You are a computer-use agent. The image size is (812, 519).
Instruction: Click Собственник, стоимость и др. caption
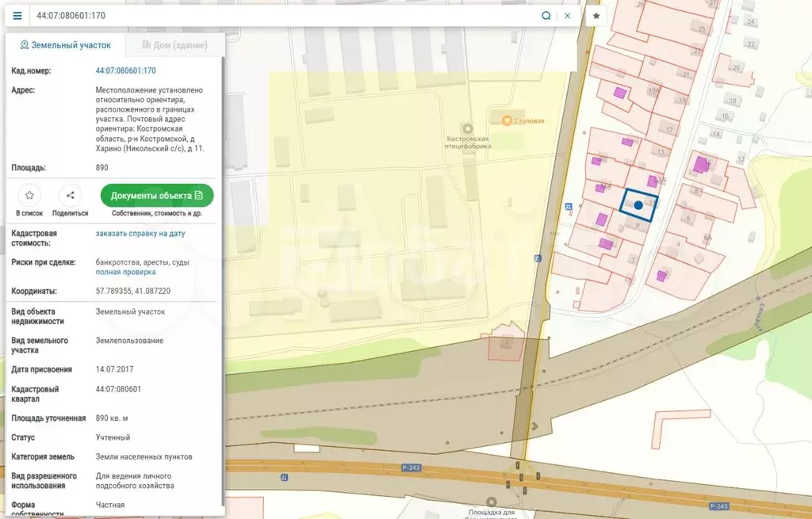click(157, 213)
